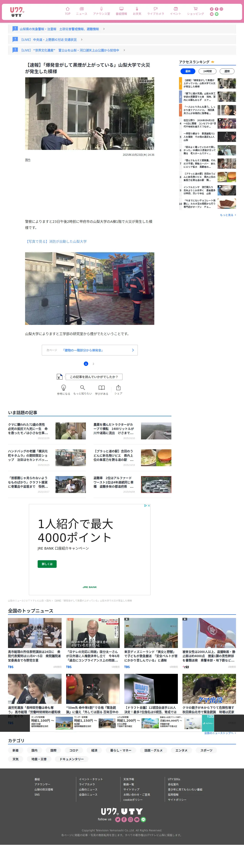Viewport: 244px width, 868px height.
Task: Select 最新 ranking tab
Action: 188,71
